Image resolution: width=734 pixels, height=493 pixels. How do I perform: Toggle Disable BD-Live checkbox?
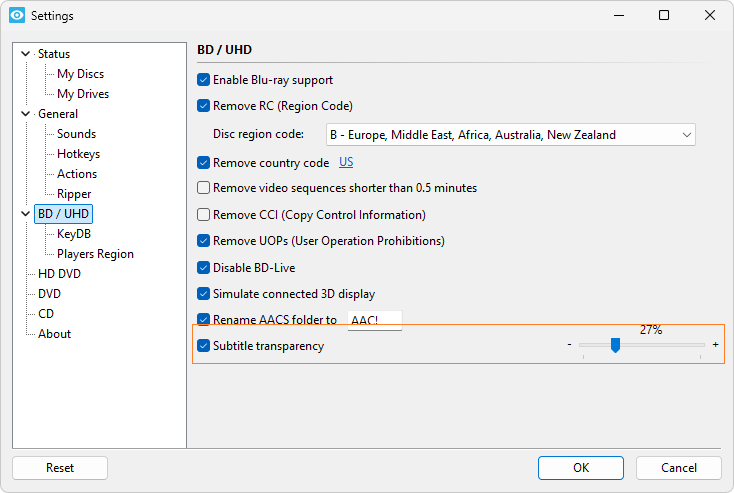(x=203, y=268)
